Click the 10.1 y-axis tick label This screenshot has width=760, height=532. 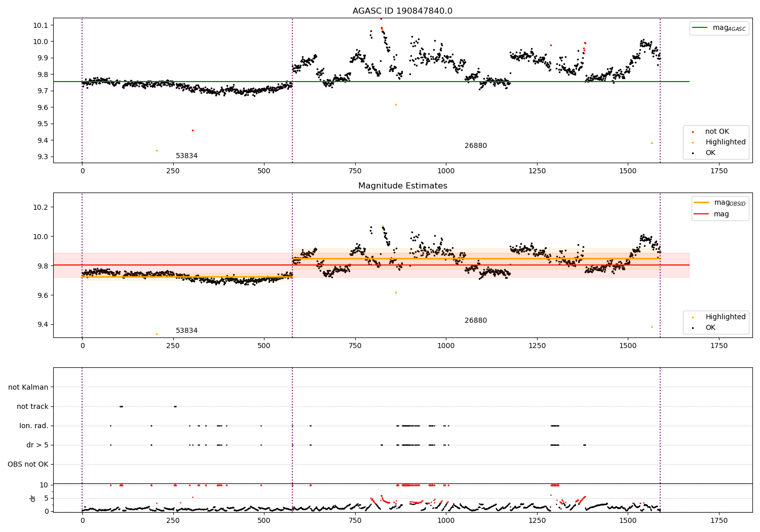pyautogui.click(x=41, y=25)
